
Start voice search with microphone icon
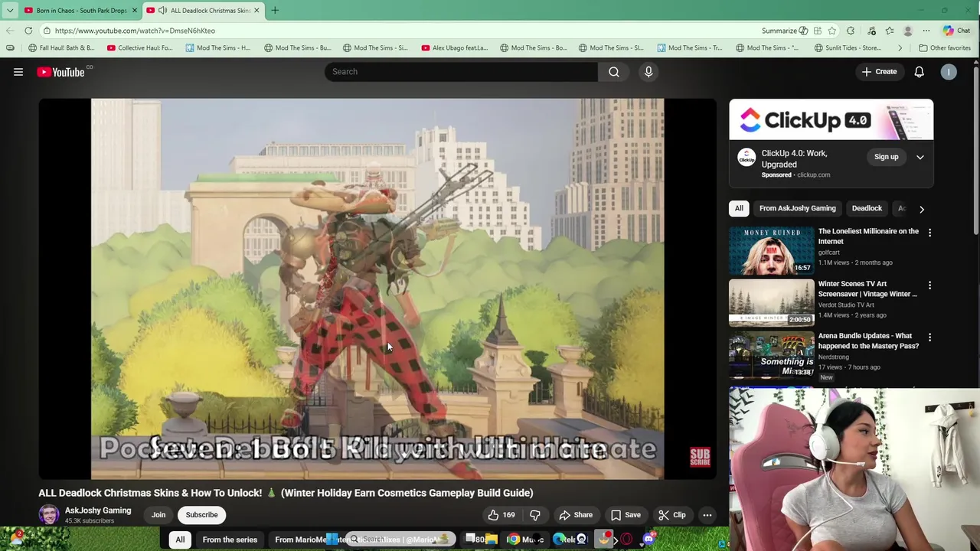pyautogui.click(x=648, y=72)
